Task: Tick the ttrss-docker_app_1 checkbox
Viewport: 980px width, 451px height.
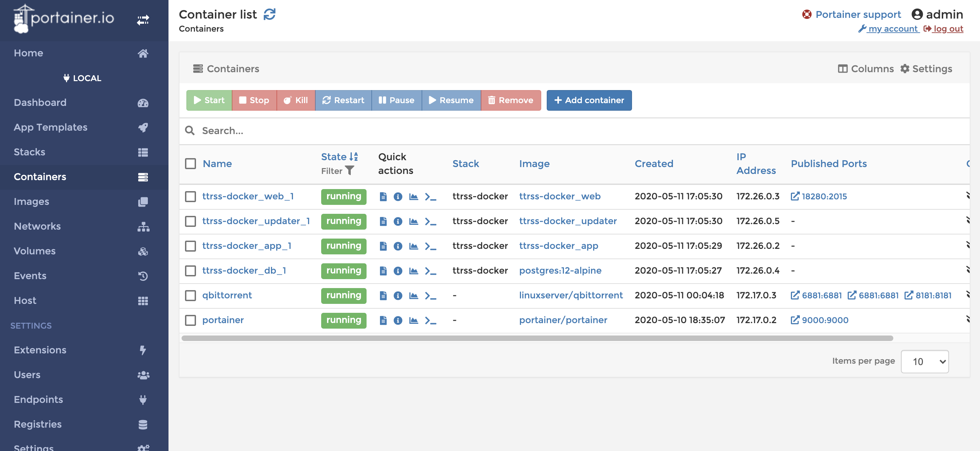Action: pyautogui.click(x=190, y=246)
